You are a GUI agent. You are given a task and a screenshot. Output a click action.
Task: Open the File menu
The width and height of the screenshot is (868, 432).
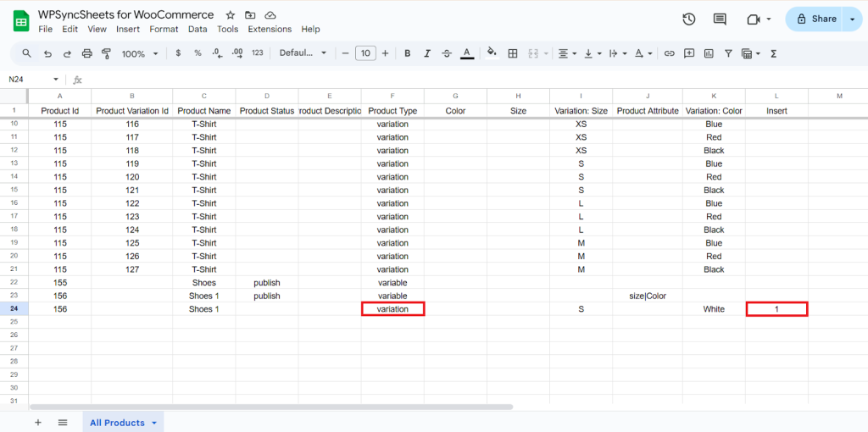pyautogui.click(x=46, y=30)
